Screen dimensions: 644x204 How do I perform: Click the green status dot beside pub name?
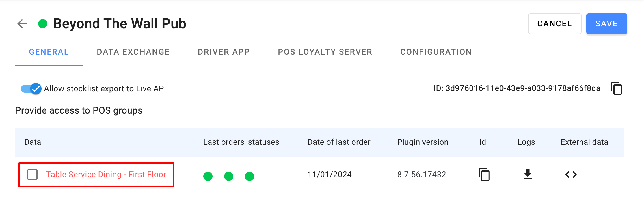click(x=43, y=24)
